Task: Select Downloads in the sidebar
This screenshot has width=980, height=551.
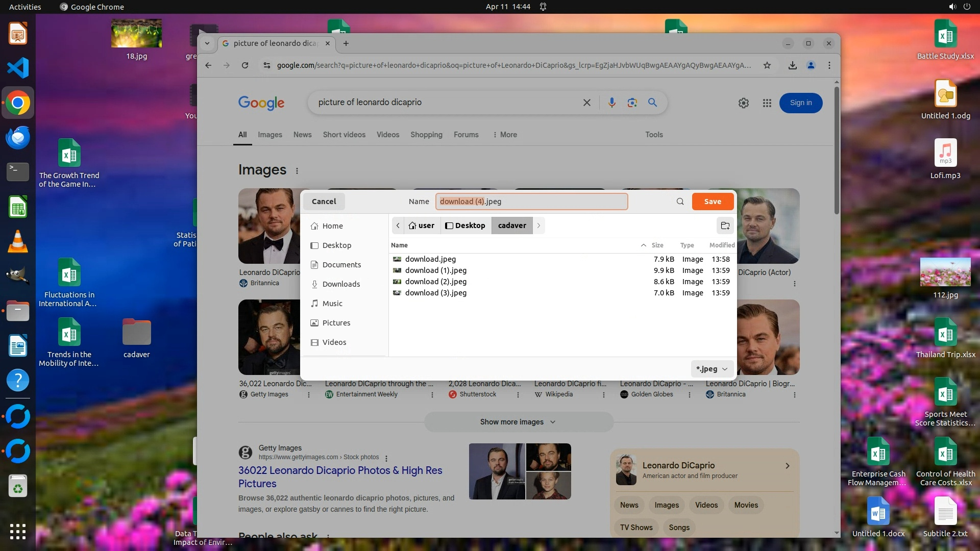Action: [x=341, y=284]
